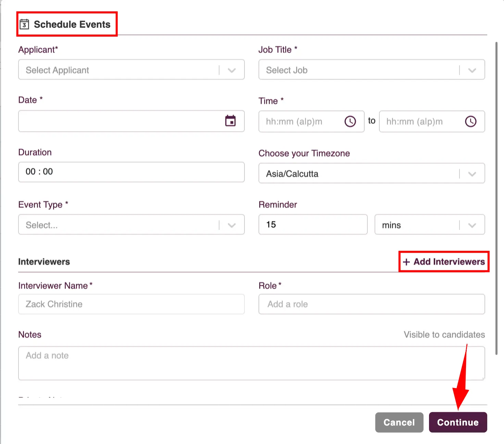Click the Reminder value field showing 15
The width and height of the screenshot is (504, 444).
pyautogui.click(x=313, y=224)
